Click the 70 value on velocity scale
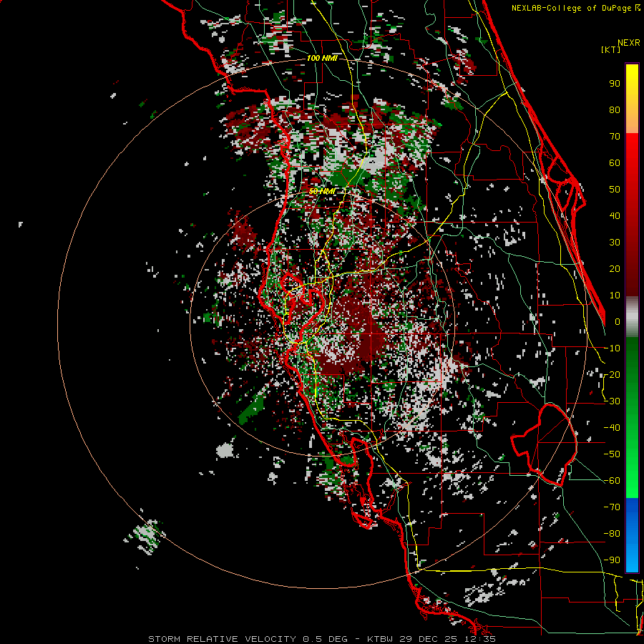Image resolution: width=644 pixels, height=644 pixels. click(615, 137)
